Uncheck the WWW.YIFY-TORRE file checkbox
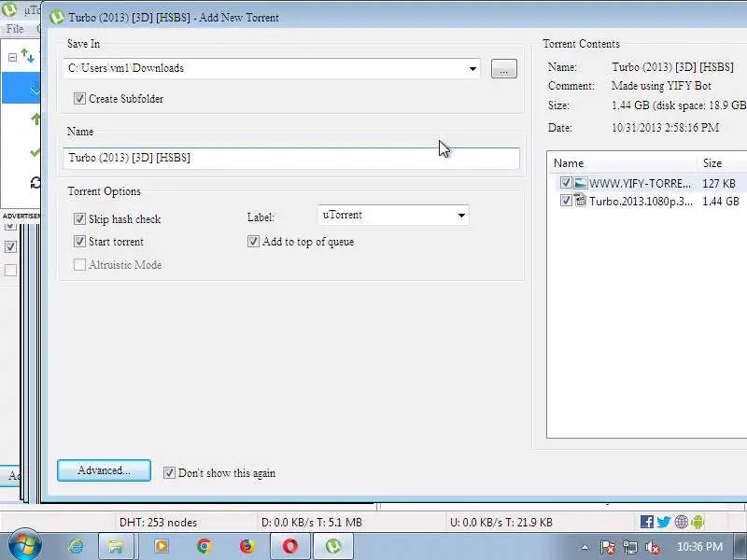The width and height of the screenshot is (747, 560). [566, 183]
